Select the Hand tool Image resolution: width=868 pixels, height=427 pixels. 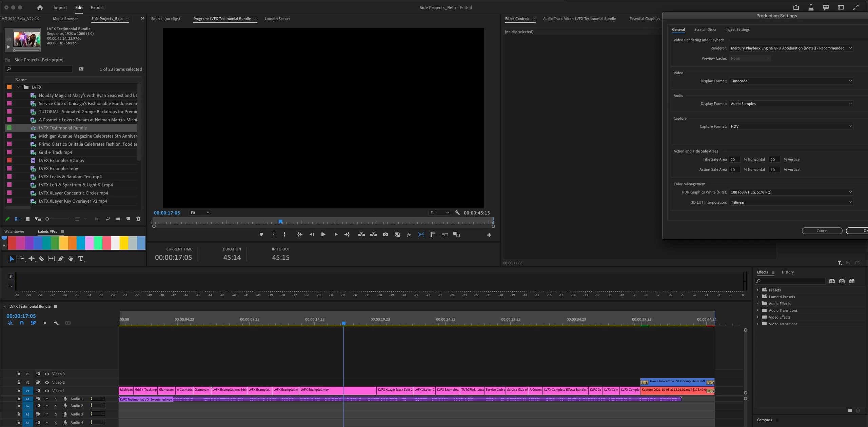(71, 259)
